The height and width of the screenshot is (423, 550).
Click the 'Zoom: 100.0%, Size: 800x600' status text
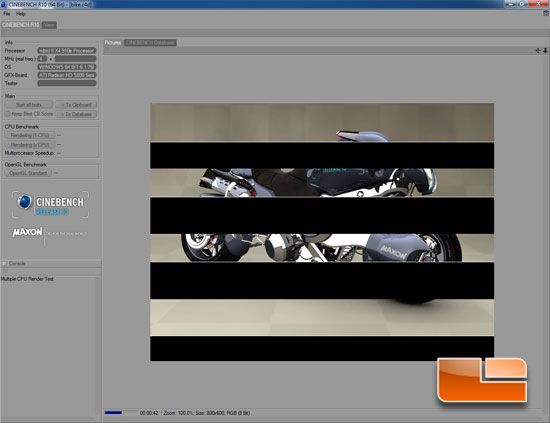(x=207, y=413)
